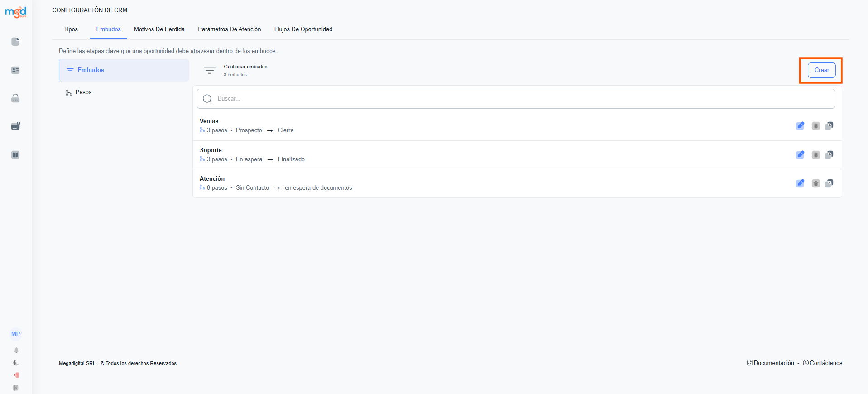Duplicate the Atención funnel with copy icon
This screenshot has width=868, height=394.
(829, 183)
